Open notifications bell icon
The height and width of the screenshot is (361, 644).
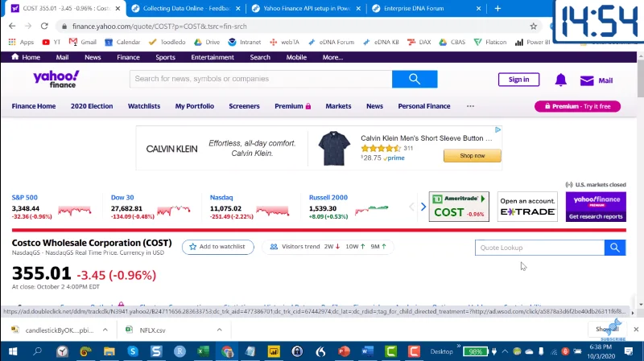pos(560,80)
